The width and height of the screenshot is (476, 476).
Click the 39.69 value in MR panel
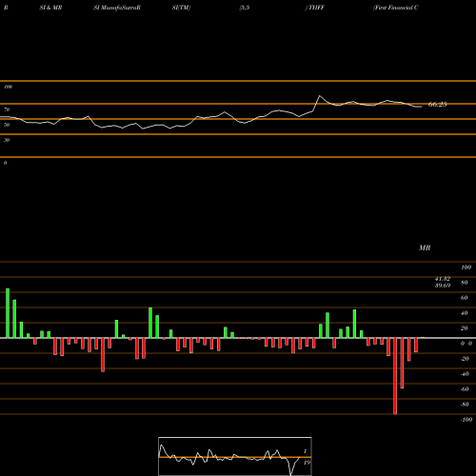coord(443,286)
